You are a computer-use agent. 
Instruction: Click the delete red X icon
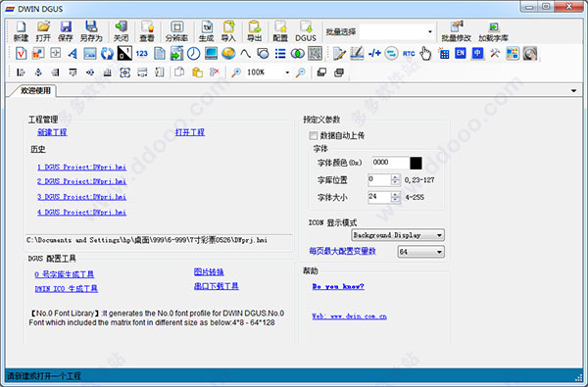pyautogui.click(x=214, y=72)
